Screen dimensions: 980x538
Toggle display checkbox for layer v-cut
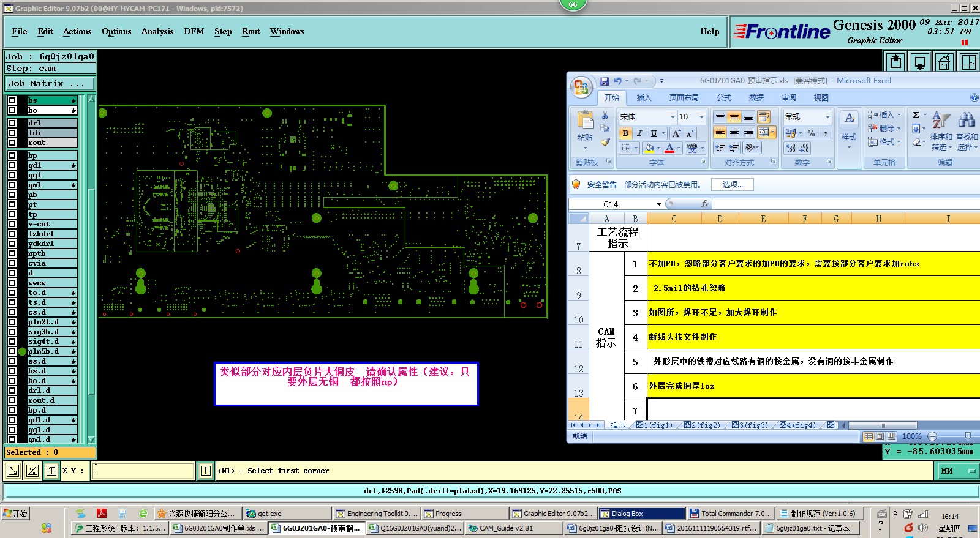pos(12,224)
